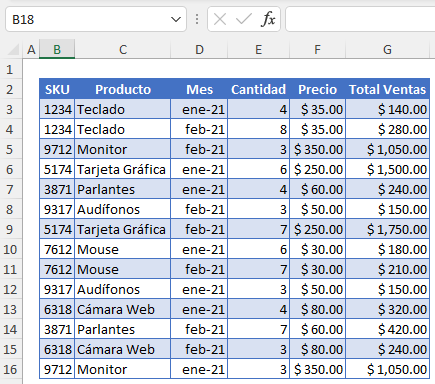Image resolution: width=435 pixels, height=384 pixels.
Task: Click SKU 5174 in row 6
Action: (x=57, y=169)
